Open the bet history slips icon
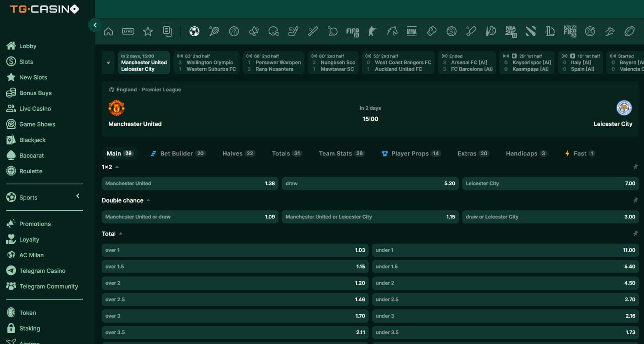 168,31
